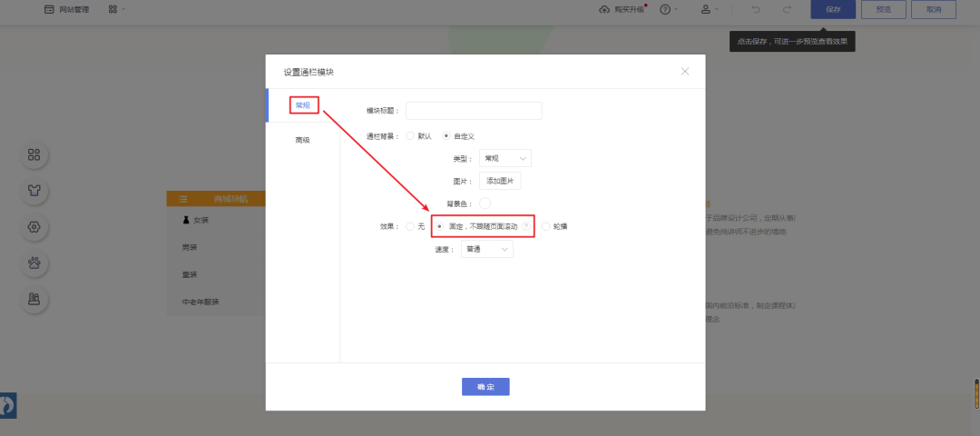Click the redo arrow in top toolbar

tap(787, 9)
